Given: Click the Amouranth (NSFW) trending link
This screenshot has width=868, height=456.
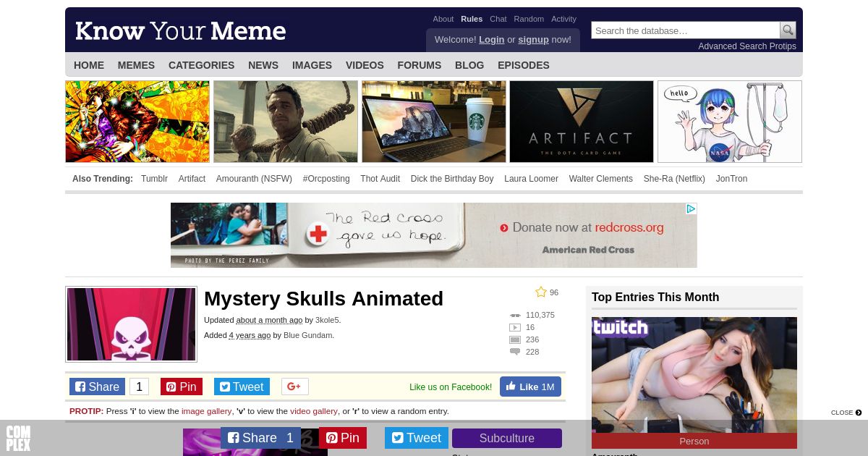Looking at the screenshot, I should 254,179.
